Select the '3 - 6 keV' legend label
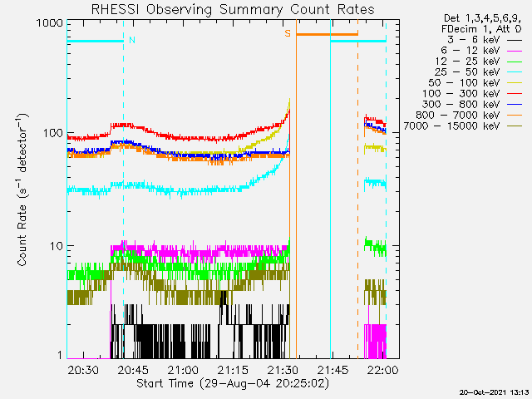 [473, 40]
